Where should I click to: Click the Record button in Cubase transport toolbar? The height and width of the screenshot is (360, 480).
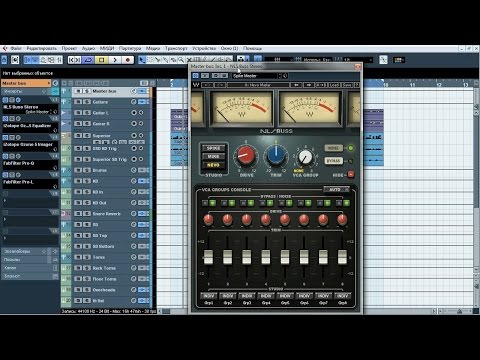tap(128, 60)
